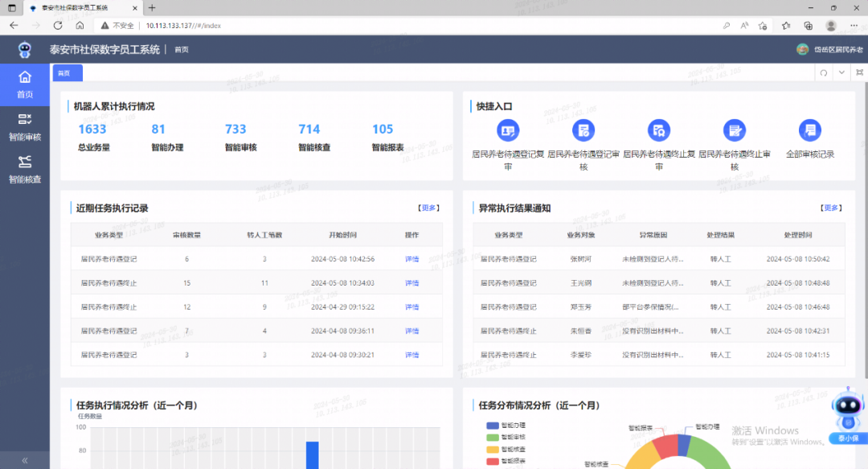
Task: Click the 不安全 security warning indicator
Action: click(117, 26)
